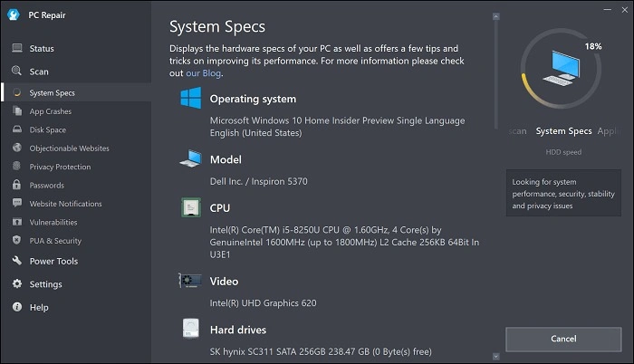Image resolution: width=634 pixels, height=364 pixels.
Task: Select System Specs in the sidebar menu
Action: tap(52, 92)
